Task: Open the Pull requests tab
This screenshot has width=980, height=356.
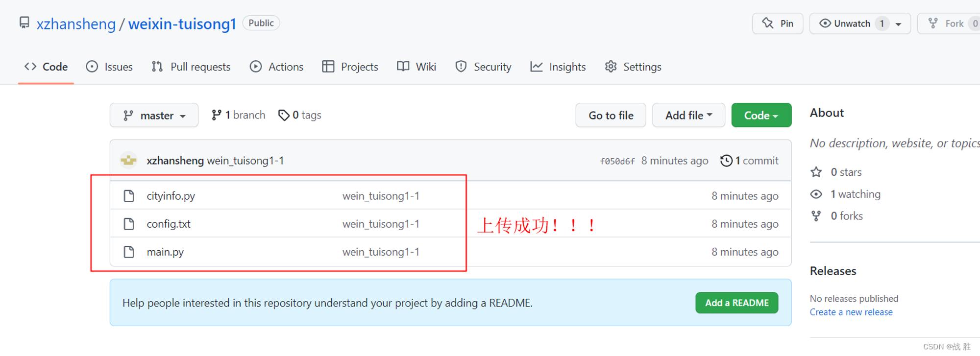Action: (191, 67)
